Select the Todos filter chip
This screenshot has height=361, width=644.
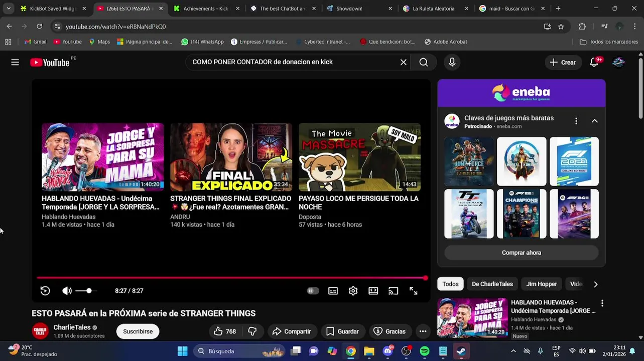pyautogui.click(x=450, y=284)
